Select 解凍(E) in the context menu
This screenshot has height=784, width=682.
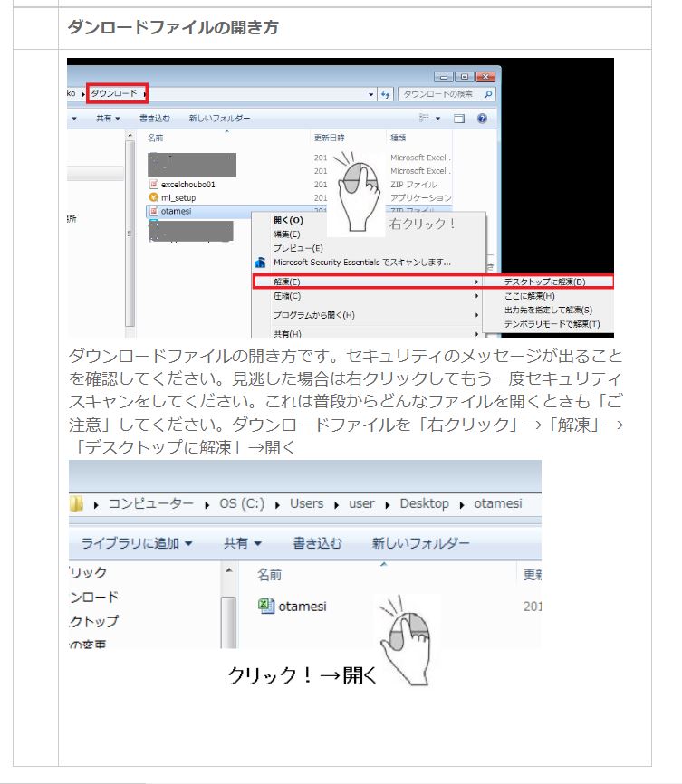288,282
